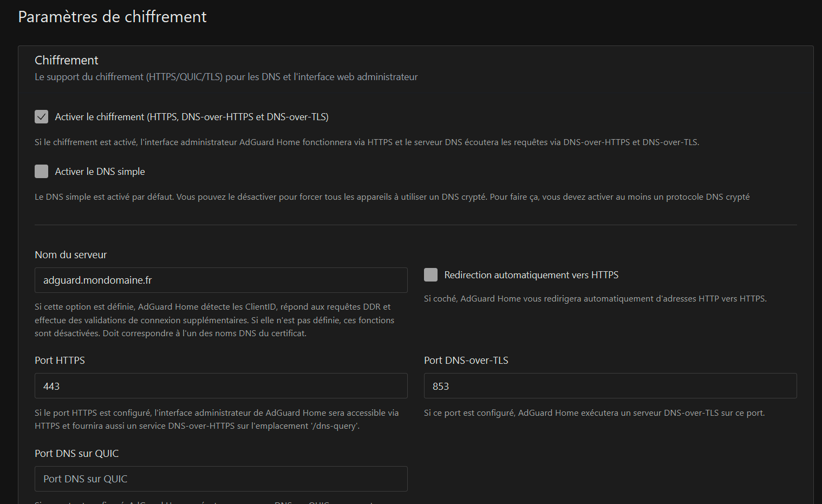Viewport: 822px width, 504px height.
Task: Click the help text starting 'Si coché, AdGuard Home'
Action: pos(595,299)
